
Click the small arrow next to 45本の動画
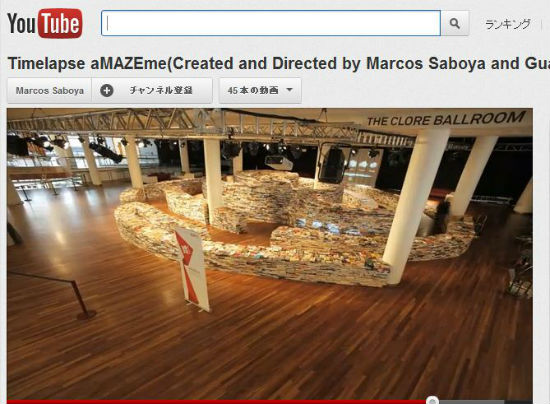point(289,90)
